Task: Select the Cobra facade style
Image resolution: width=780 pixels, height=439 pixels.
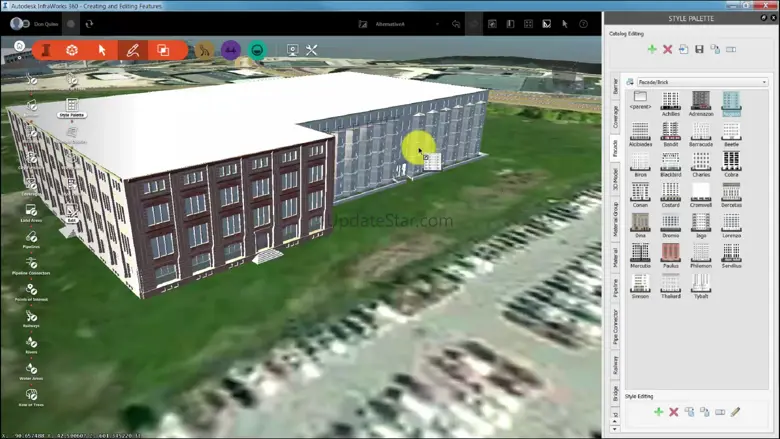Action: pyautogui.click(x=731, y=165)
